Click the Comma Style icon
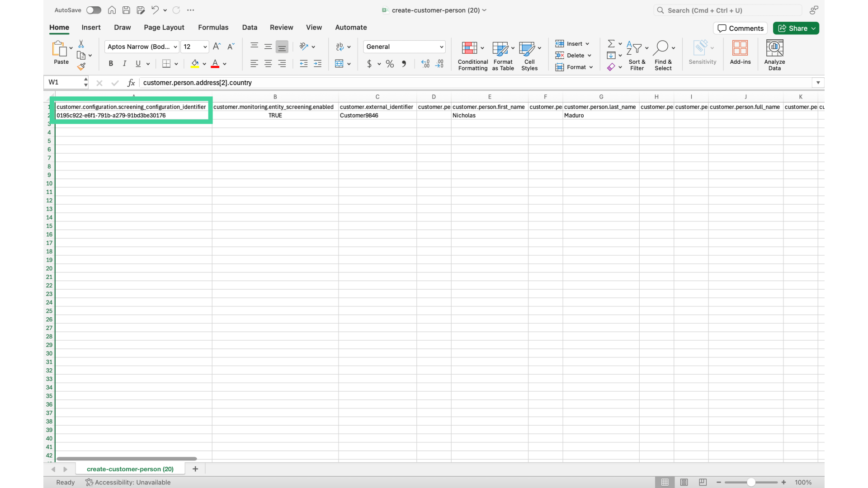 [403, 64]
